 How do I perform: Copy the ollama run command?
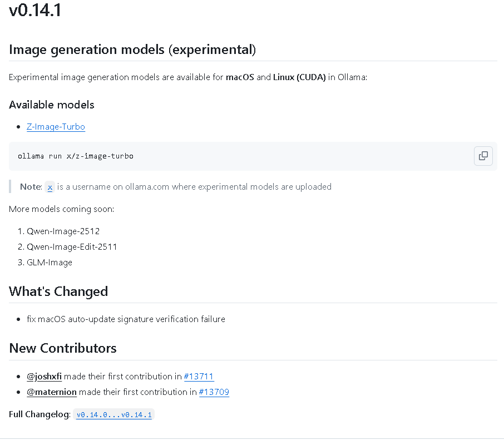click(483, 156)
